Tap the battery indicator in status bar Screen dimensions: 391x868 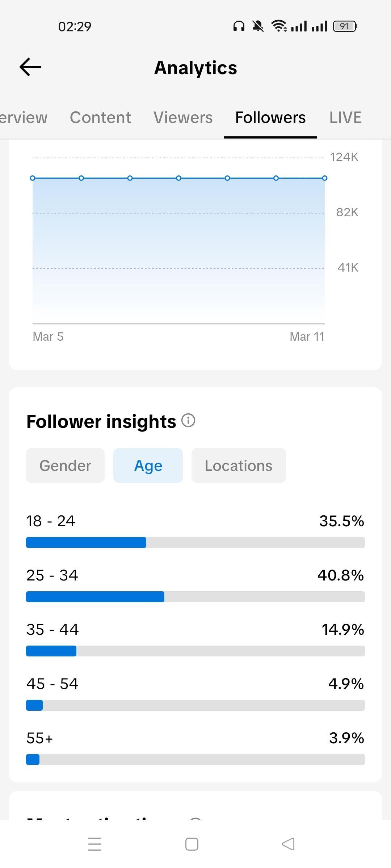[x=345, y=26]
